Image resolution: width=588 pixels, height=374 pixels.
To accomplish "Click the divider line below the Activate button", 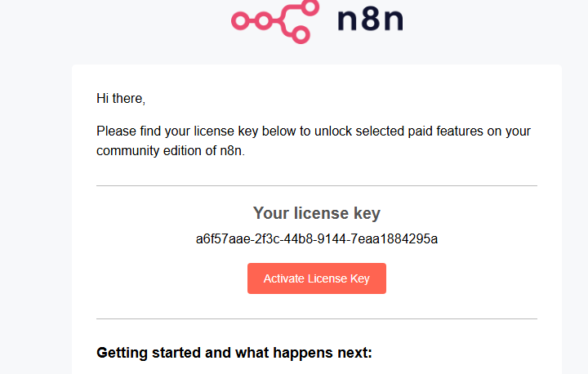I will [x=317, y=318].
